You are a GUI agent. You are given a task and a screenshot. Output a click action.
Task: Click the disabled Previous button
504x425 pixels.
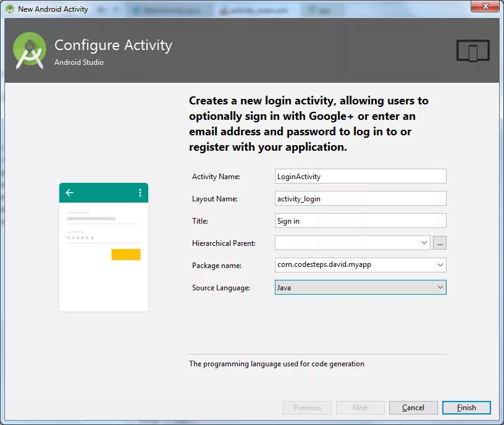point(308,408)
